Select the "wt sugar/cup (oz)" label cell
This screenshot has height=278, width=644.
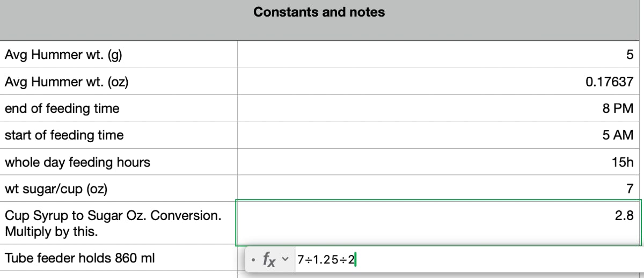click(119, 188)
